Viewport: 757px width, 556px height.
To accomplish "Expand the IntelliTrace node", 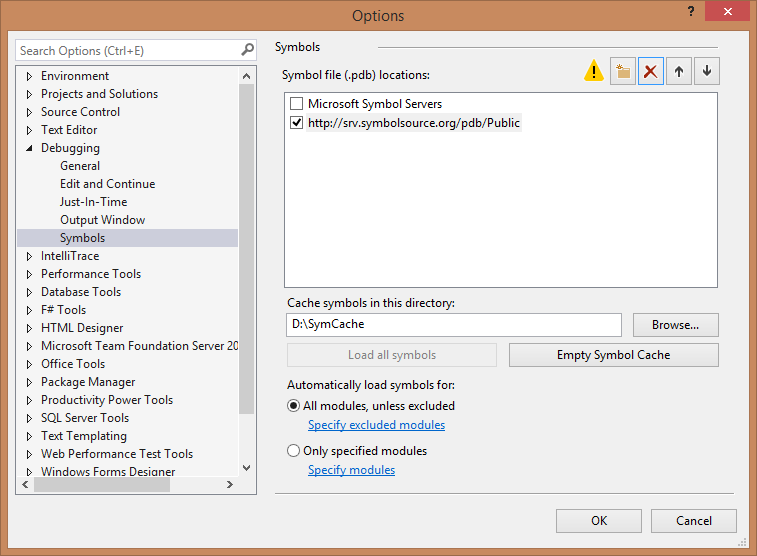I will click(29, 256).
